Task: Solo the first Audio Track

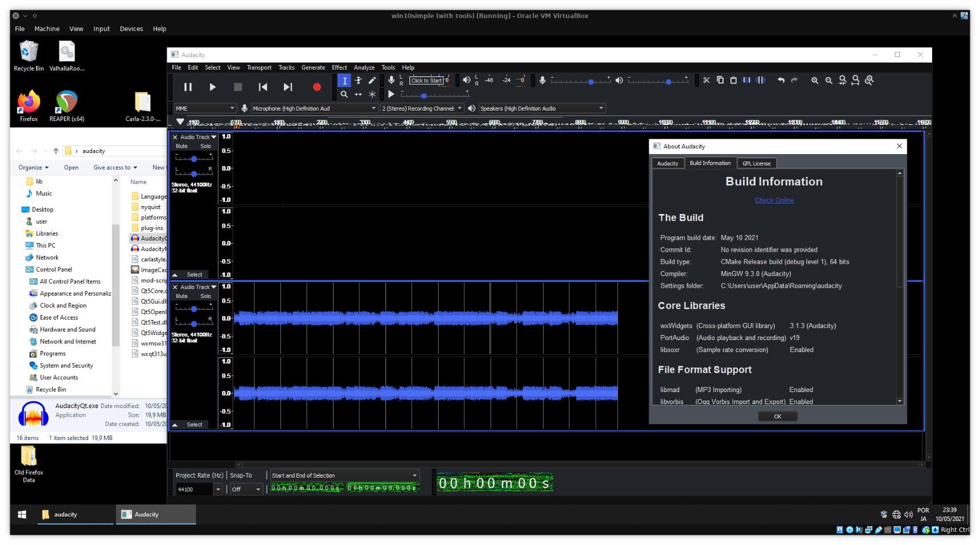Action: coord(206,146)
